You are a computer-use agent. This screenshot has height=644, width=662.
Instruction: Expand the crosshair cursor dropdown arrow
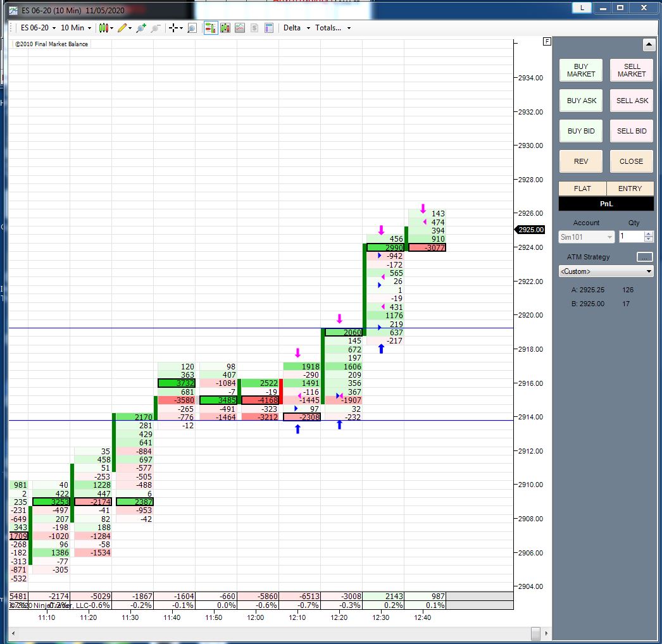181,28
